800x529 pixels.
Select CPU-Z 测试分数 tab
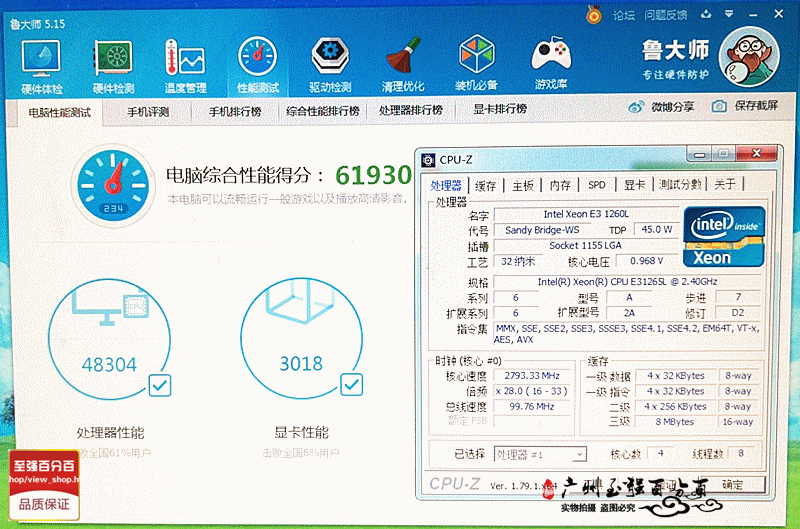(x=680, y=184)
